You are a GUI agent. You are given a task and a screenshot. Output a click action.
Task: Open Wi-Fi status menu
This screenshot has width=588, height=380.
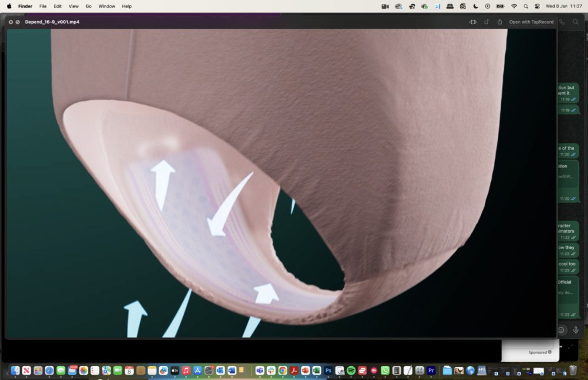[514, 6]
